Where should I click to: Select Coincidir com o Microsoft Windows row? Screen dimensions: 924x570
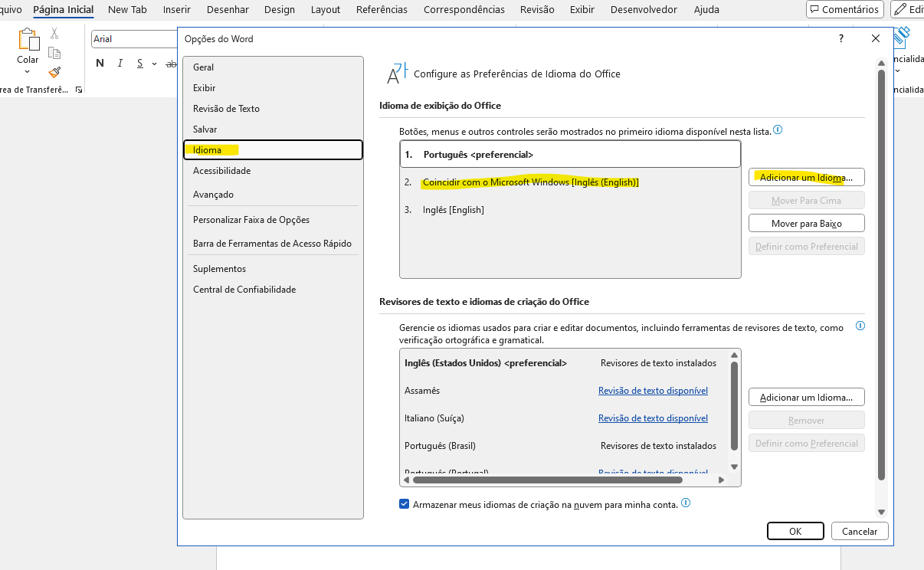570,182
